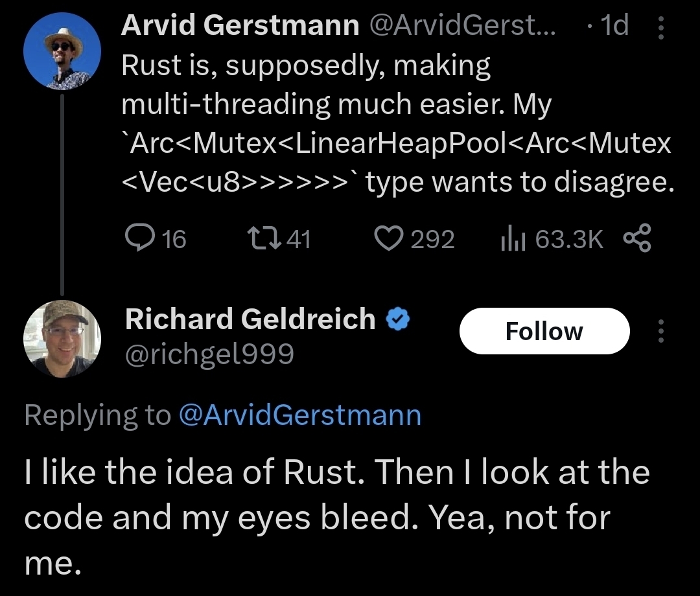Open more options next to Follow button
This screenshot has width=700, height=596.
[x=660, y=331]
